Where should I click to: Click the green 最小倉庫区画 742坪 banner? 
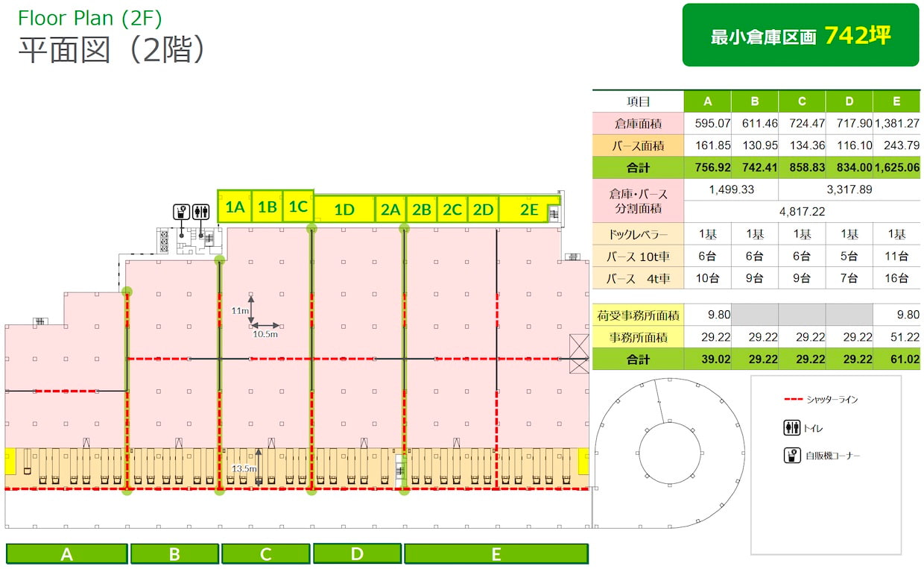[x=800, y=35]
